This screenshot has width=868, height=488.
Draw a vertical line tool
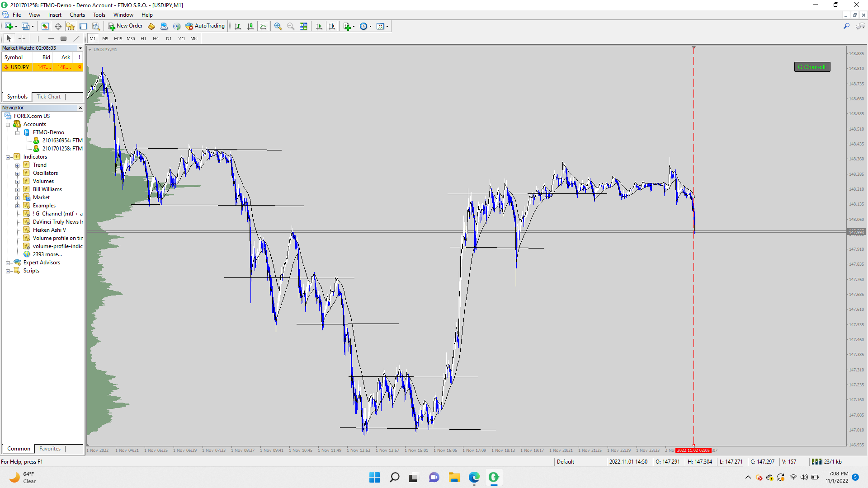click(38, 39)
